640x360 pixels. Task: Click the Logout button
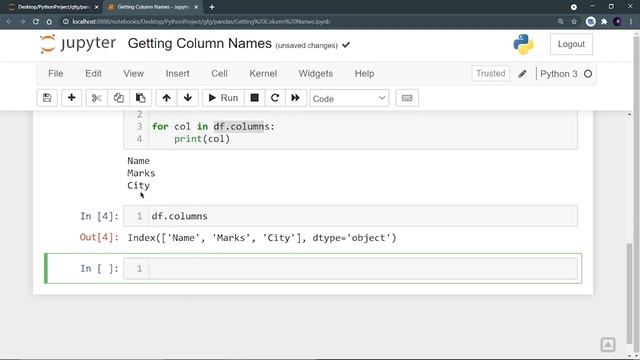[x=571, y=44]
